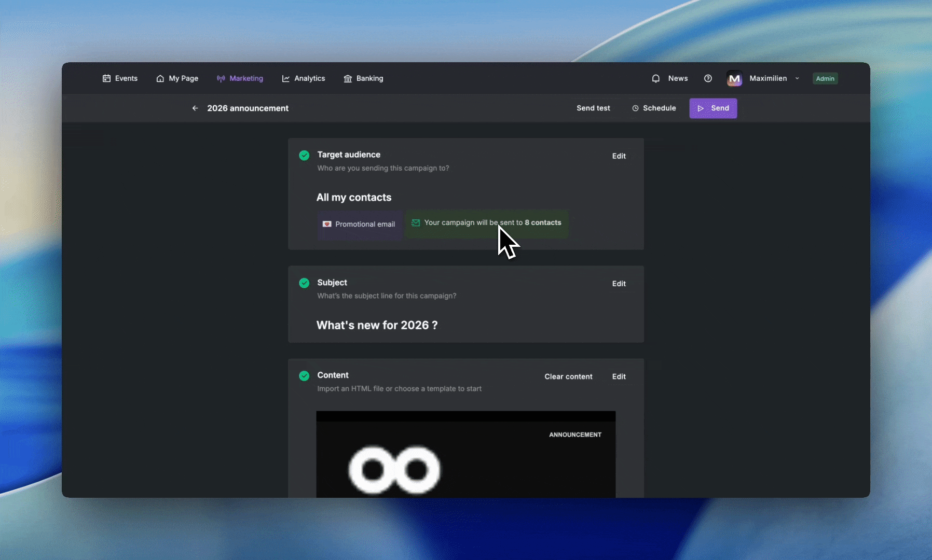Screen dimensions: 932x560
Task: Click the Subject green checkmark
Action: [304, 283]
